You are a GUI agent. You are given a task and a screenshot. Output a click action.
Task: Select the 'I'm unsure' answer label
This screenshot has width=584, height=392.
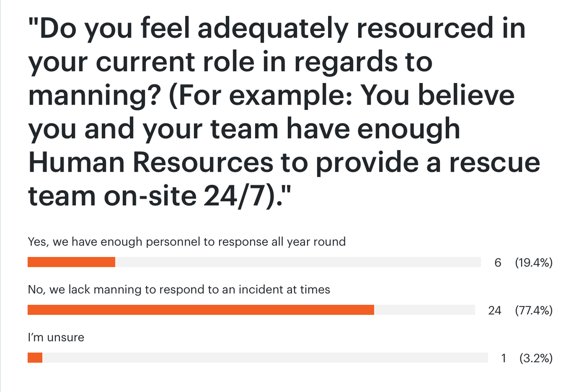[56, 338]
